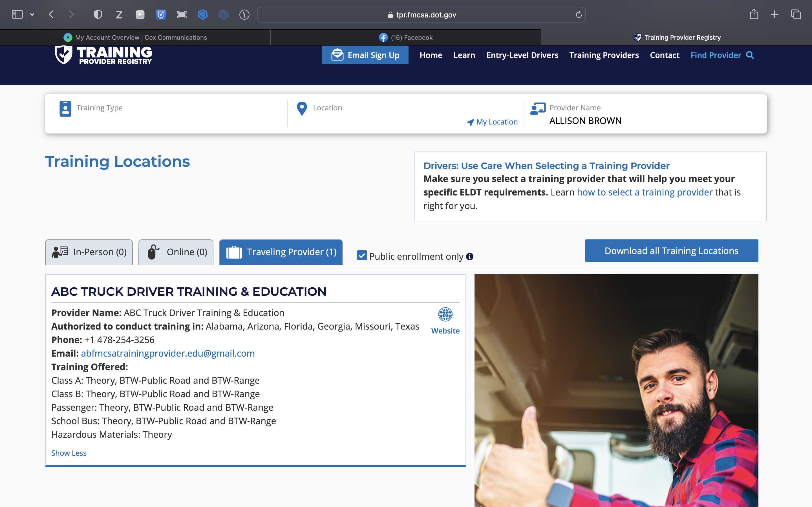Uncheck Public enrollment only checkbox
The image size is (812, 507).
[362, 256]
